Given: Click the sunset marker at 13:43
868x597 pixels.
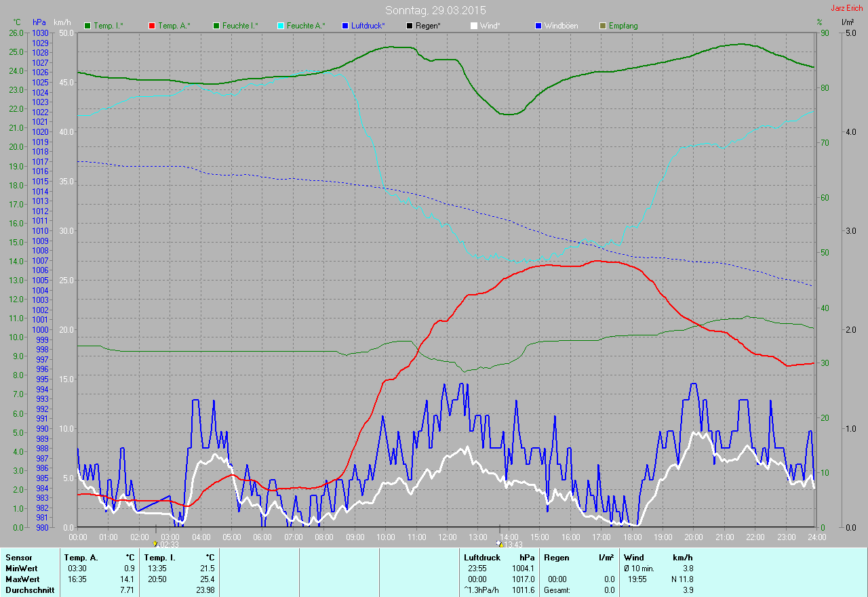Looking at the screenshot, I should click(x=500, y=543).
